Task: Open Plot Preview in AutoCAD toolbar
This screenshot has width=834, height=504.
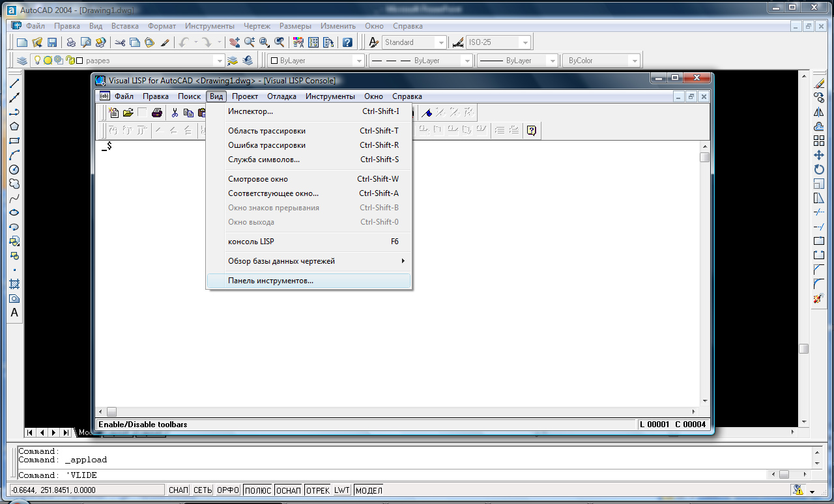Action: coord(85,42)
